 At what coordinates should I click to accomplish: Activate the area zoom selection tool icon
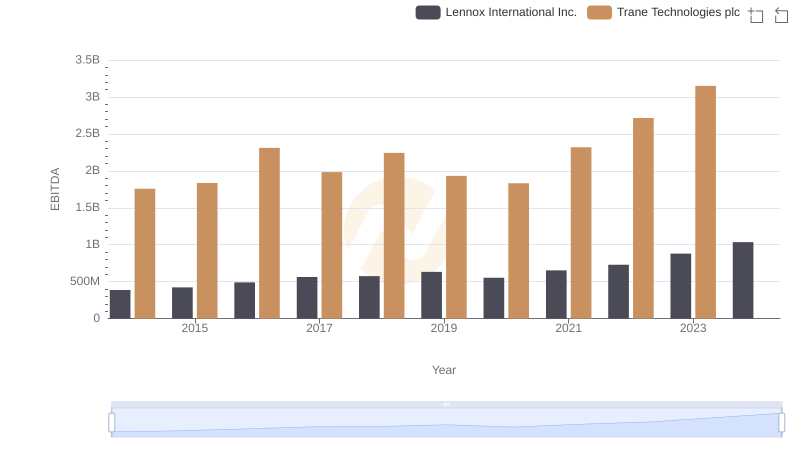[756, 15]
